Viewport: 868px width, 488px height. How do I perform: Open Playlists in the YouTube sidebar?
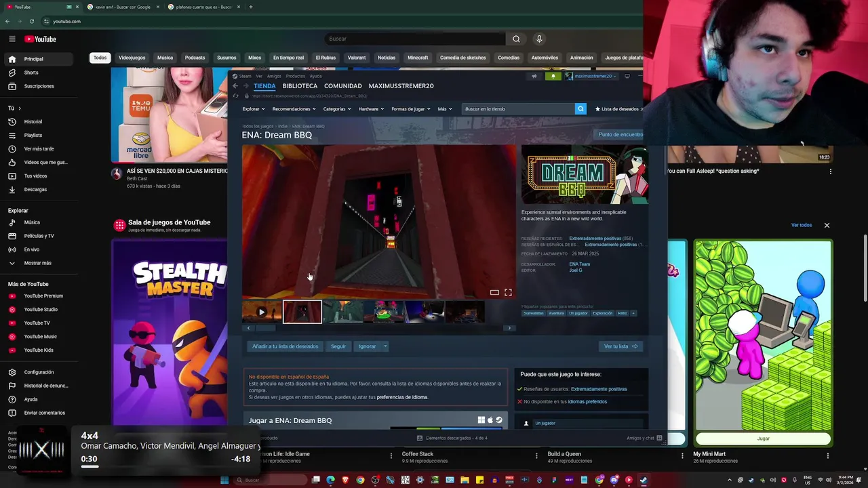tap(38, 136)
